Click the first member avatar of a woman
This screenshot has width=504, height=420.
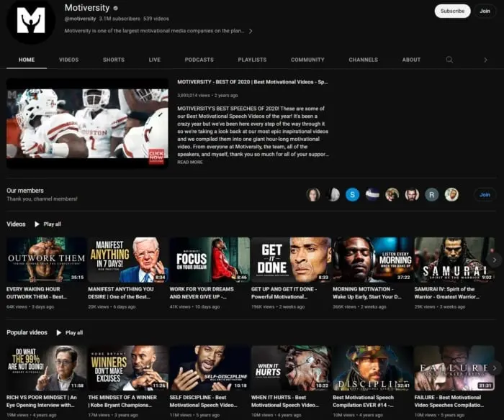point(313,195)
